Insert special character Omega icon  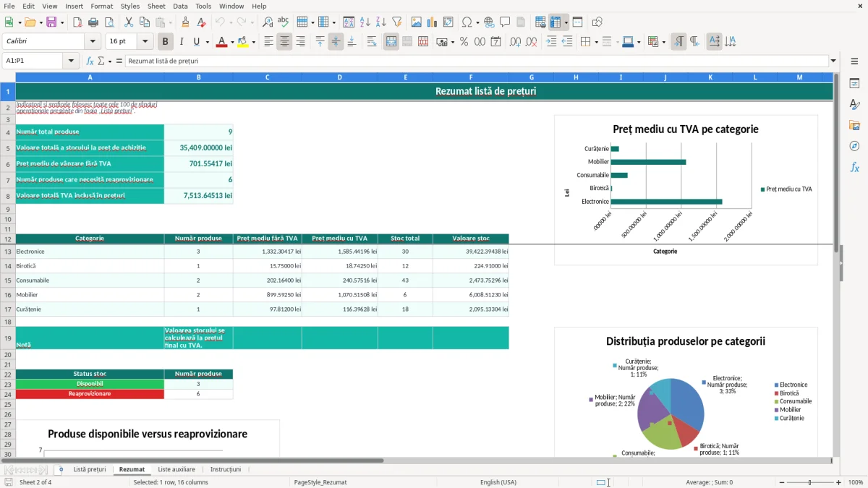(467, 22)
